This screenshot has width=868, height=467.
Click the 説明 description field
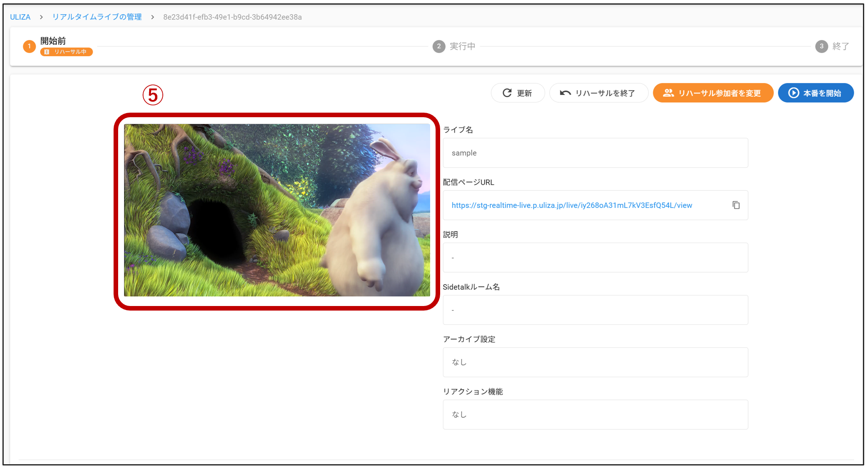click(595, 258)
